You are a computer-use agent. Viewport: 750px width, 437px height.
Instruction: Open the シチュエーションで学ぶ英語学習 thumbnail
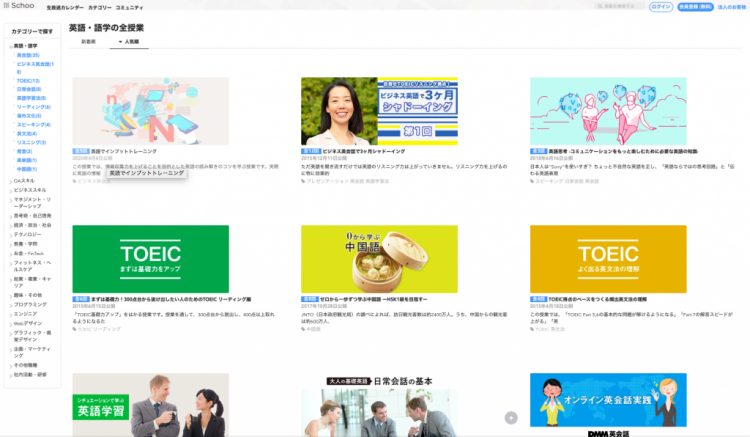pyautogui.click(x=151, y=405)
